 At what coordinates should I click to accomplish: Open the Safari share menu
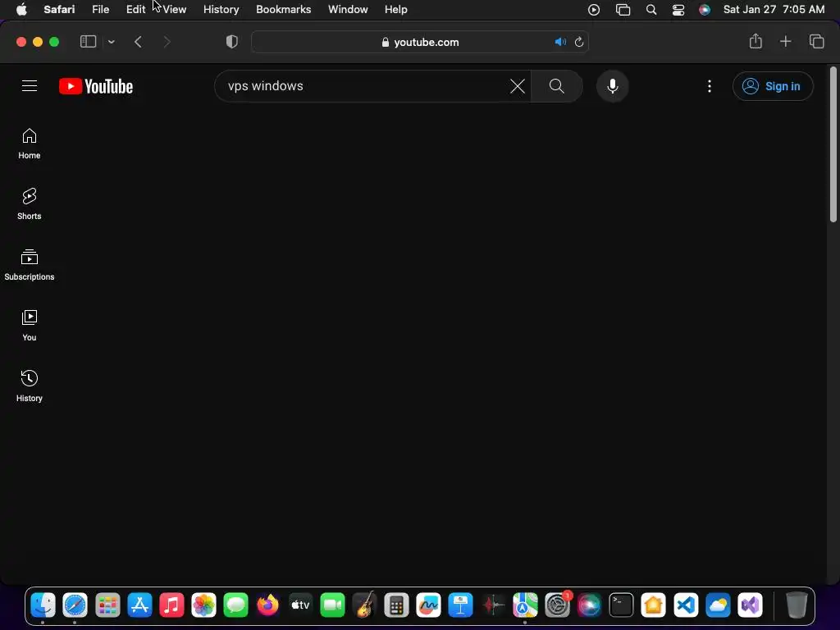(756, 41)
